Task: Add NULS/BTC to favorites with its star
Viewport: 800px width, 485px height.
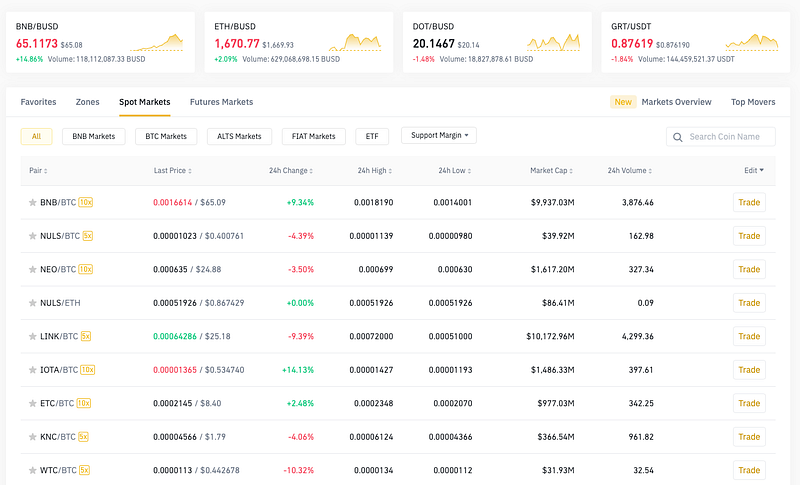Action: 33,236
